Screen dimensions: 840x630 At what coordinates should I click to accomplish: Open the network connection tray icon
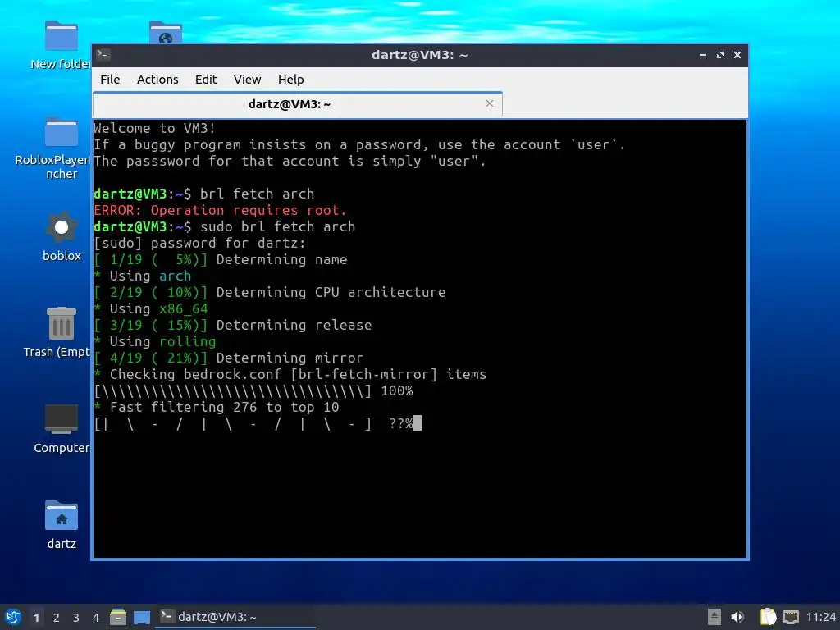791,617
